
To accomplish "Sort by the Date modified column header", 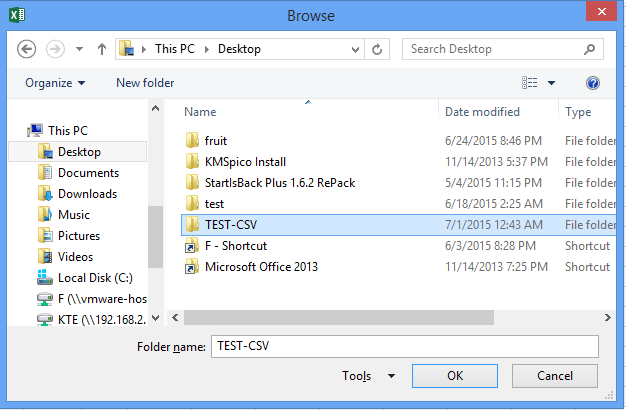I will pos(482,112).
